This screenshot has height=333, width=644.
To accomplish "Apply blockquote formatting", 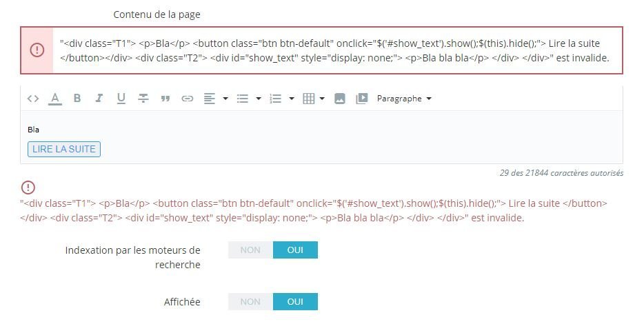I will click(x=165, y=99).
